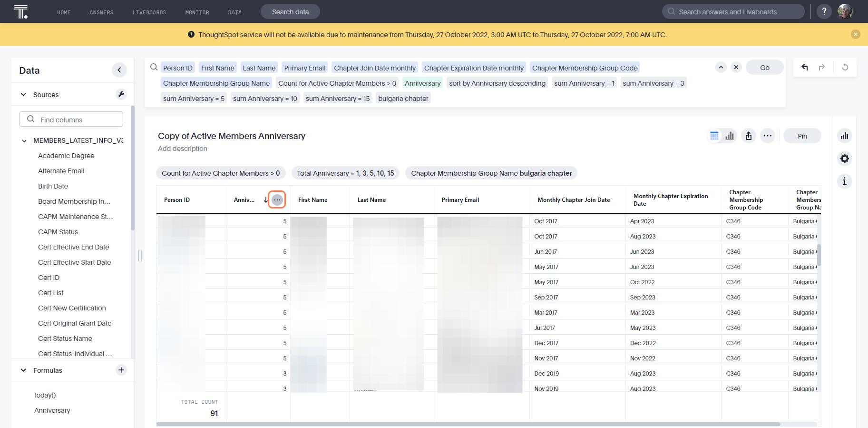Collapse the Formulas section
Screen dimensions: 868x428
coord(23,370)
